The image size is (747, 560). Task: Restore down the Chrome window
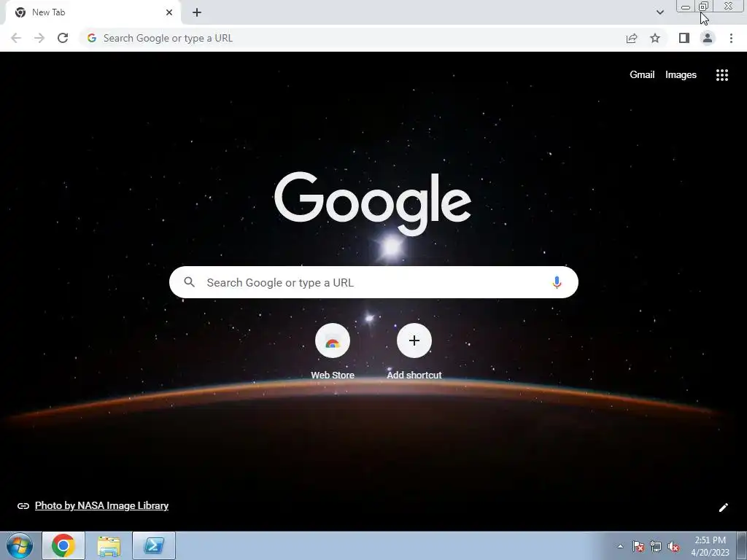point(704,7)
